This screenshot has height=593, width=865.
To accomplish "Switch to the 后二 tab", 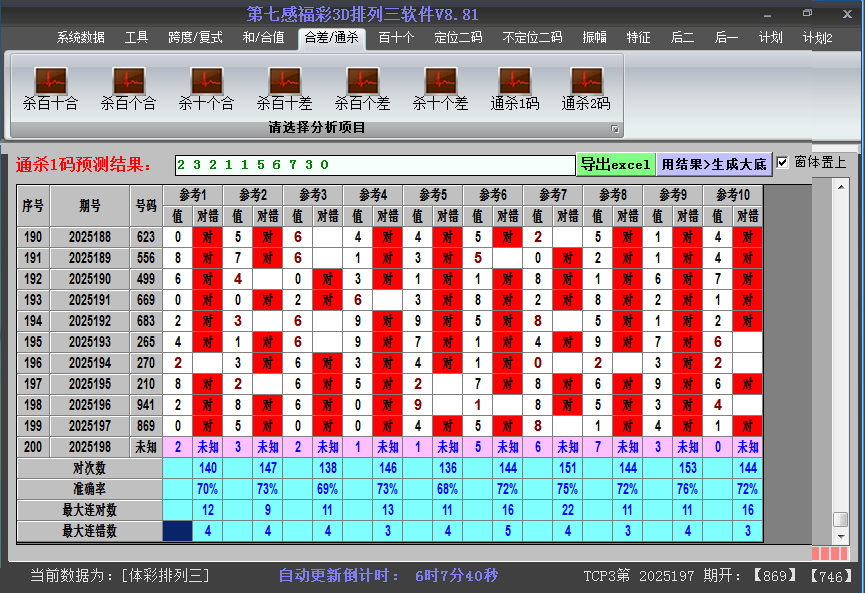I will coord(682,38).
